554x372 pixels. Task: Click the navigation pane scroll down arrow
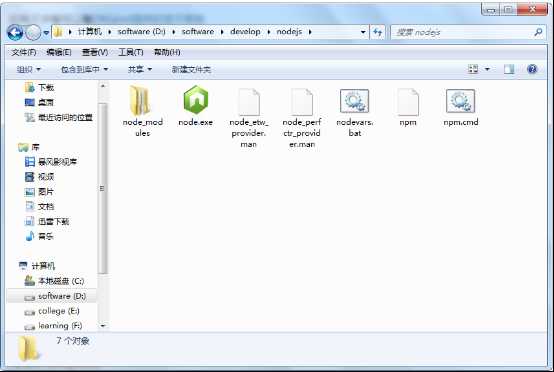[103, 325]
